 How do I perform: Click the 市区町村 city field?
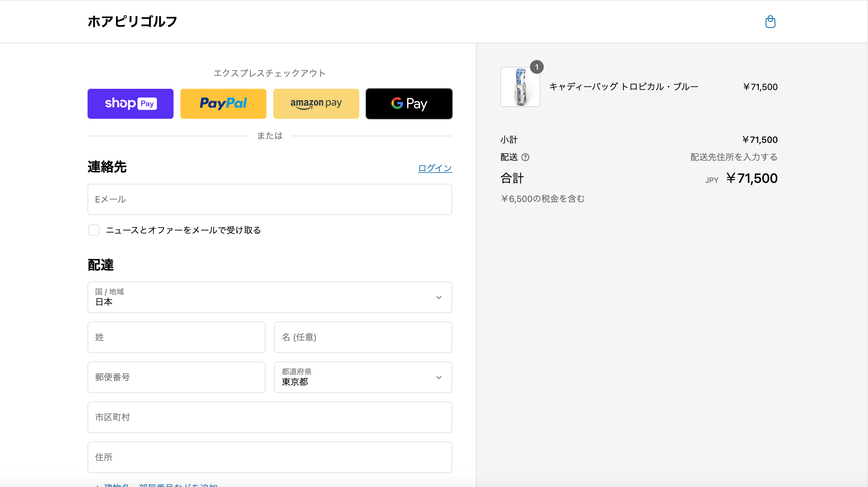270,417
